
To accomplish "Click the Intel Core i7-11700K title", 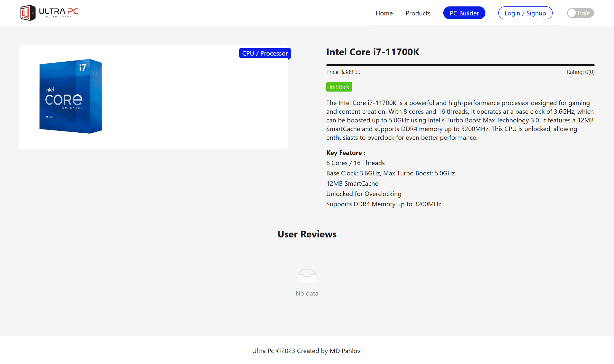I will (x=373, y=52).
